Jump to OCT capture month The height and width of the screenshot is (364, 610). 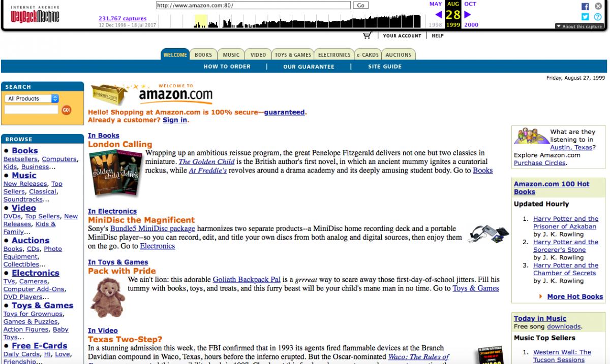470,4
